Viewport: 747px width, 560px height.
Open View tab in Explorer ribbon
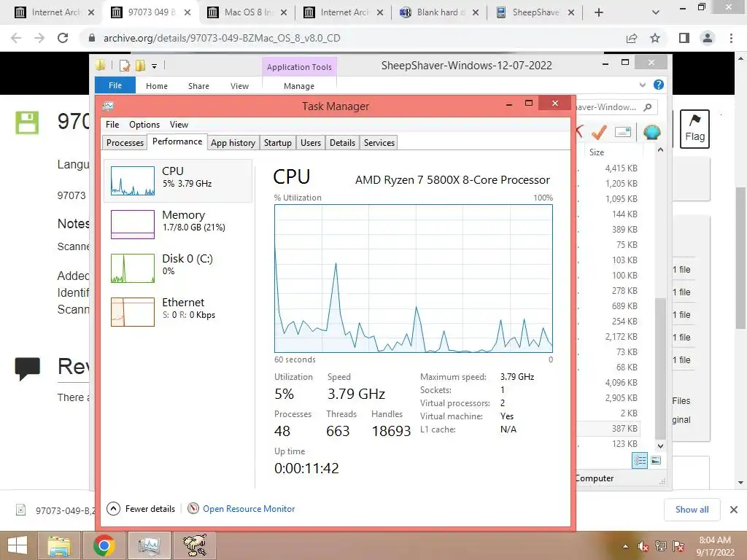click(239, 86)
